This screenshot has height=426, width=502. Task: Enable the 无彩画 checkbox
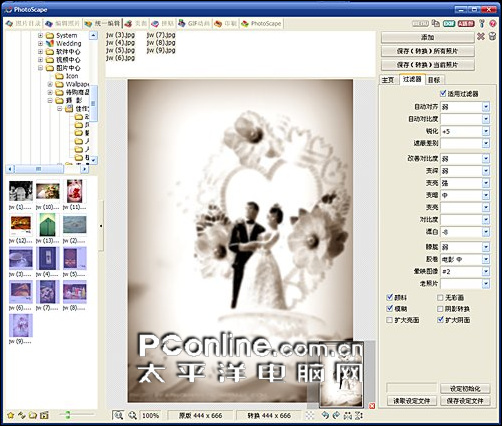[440, 297]
